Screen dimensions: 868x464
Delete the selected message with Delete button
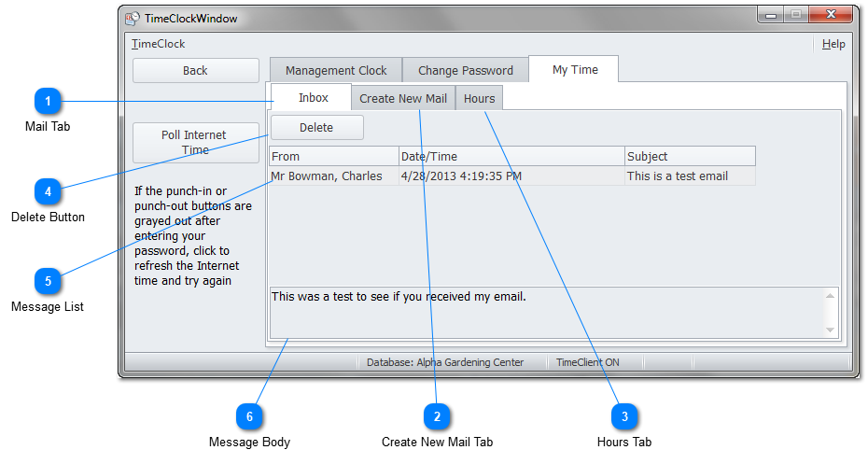coord(317,128)
